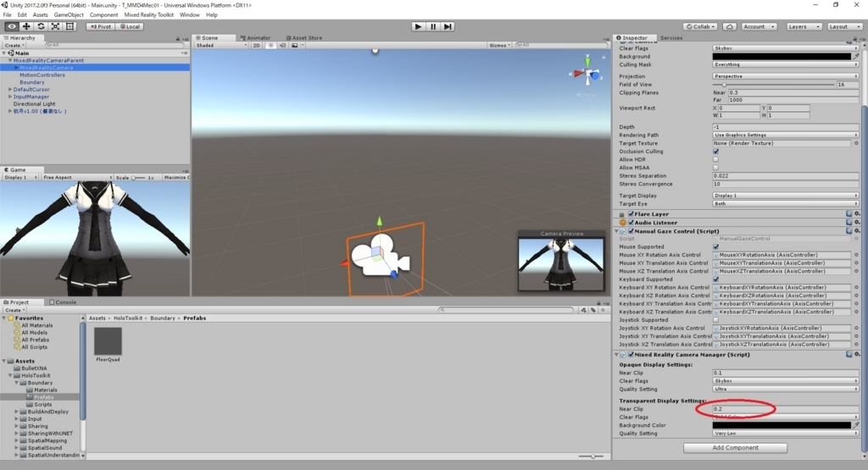Open Rendering Path dropdown

785,135
